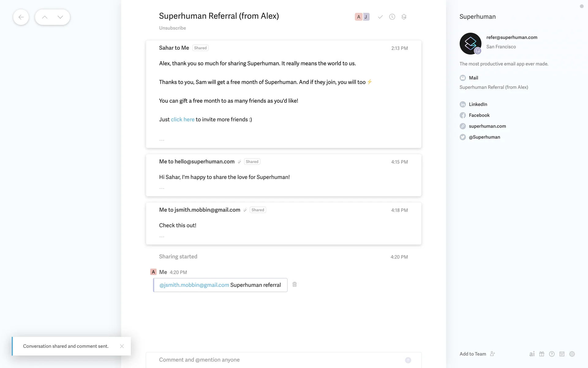Click the Superhuman share layers icon

404,17
